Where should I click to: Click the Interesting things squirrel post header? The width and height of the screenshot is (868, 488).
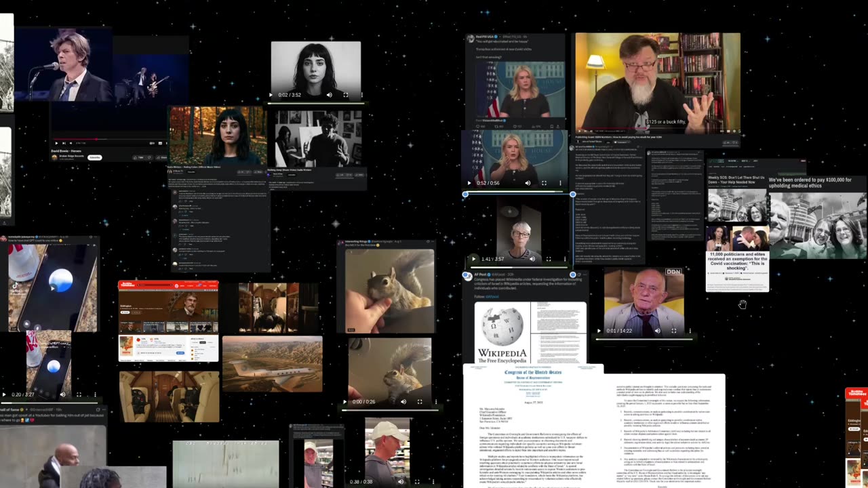pos(387,242)
